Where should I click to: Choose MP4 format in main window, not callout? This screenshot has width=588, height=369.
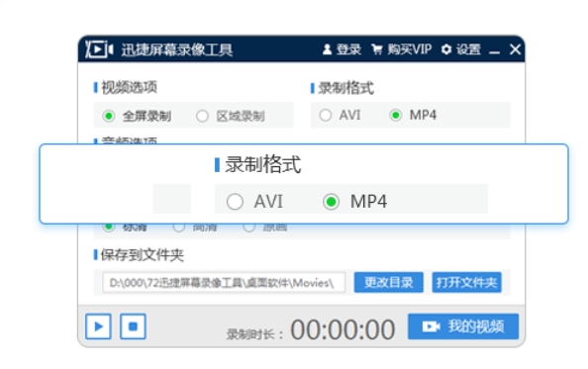pos(396,115)
